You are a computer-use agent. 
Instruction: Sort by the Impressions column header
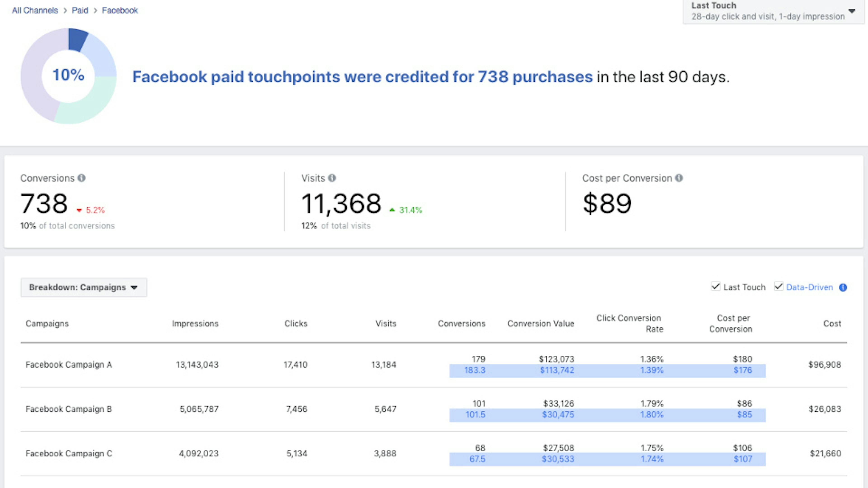195,323
